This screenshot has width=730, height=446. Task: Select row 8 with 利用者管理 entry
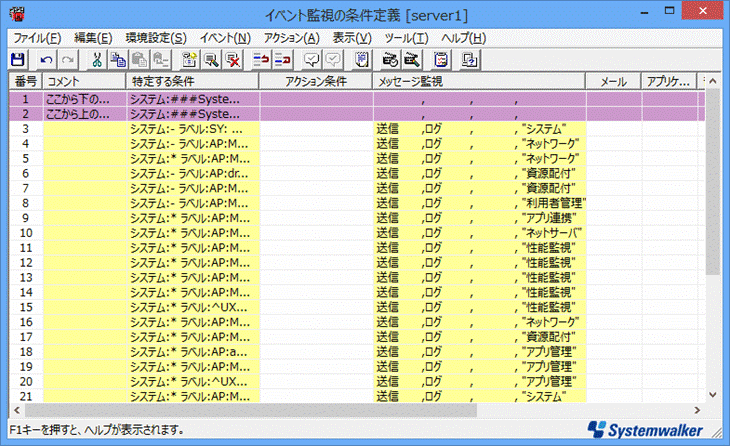coord(200,202)
